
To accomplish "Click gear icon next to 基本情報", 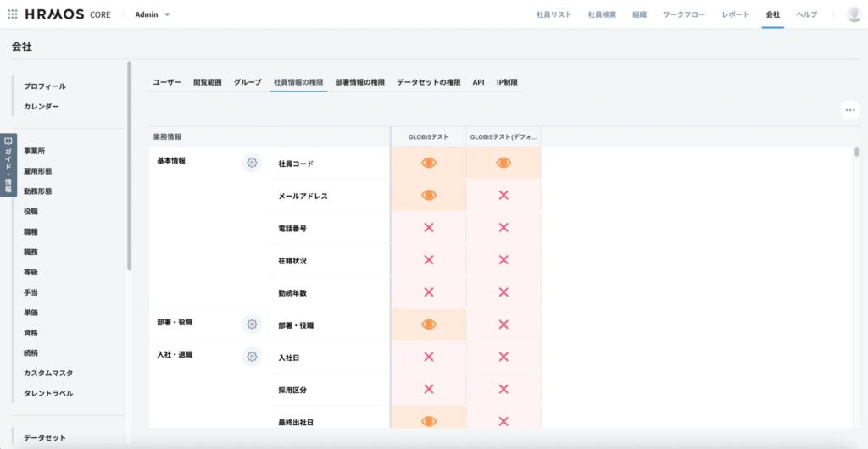I will (252, 163).
